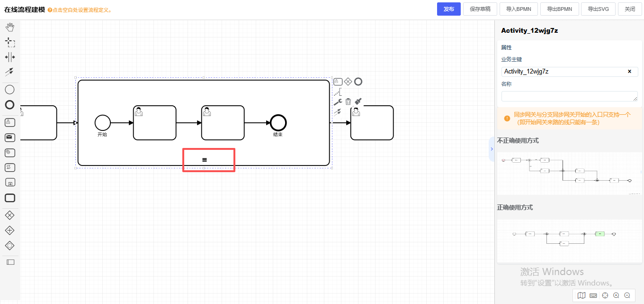Add a start event from the palette
Viewport: 644px width, 304px height.
click(x=9, y=90)
